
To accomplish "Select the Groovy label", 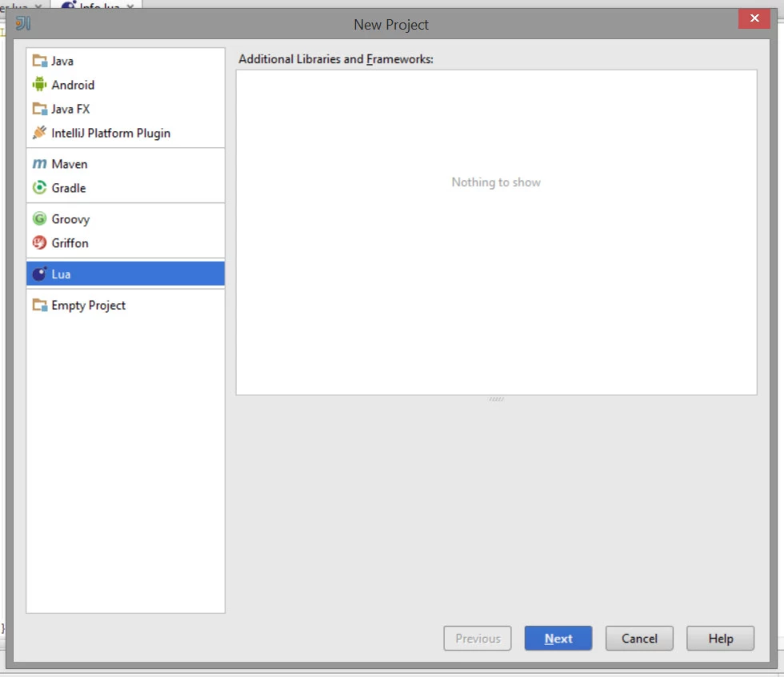I will click(x=70, y=219).
